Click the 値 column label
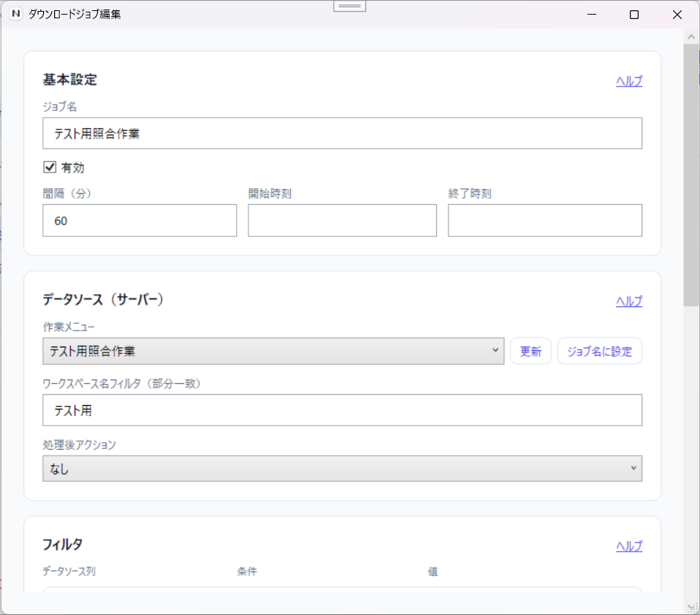The width and height of the screenshot is (700, 615). click(x=433, y=571)
